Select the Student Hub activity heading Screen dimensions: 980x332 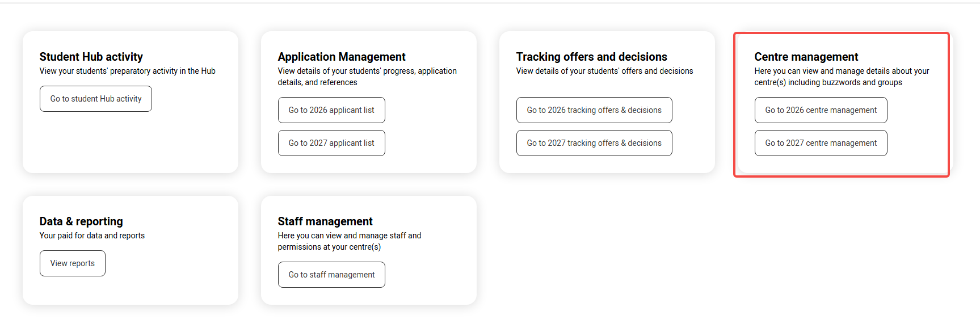91,57
